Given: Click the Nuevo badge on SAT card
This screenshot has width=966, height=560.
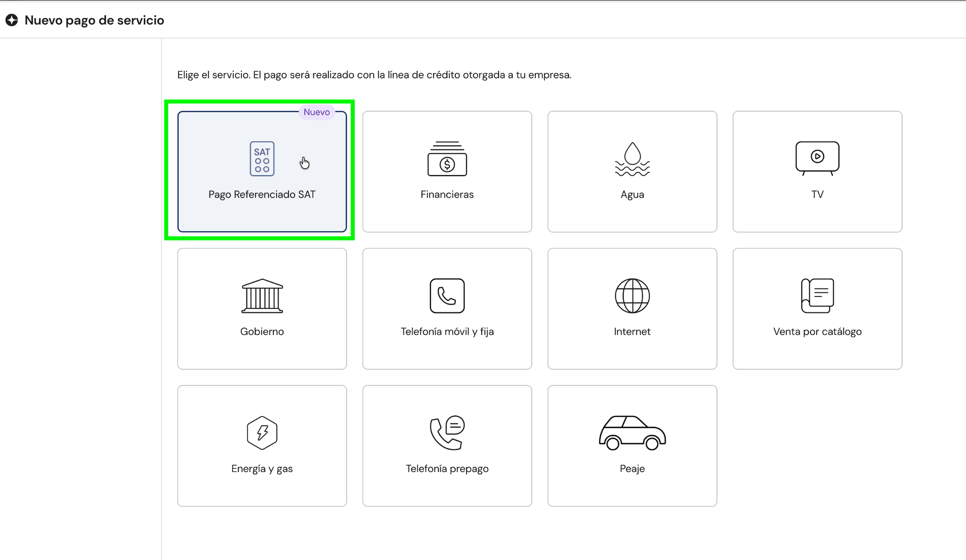Looking at the screenshot, I should pos(317,112).
